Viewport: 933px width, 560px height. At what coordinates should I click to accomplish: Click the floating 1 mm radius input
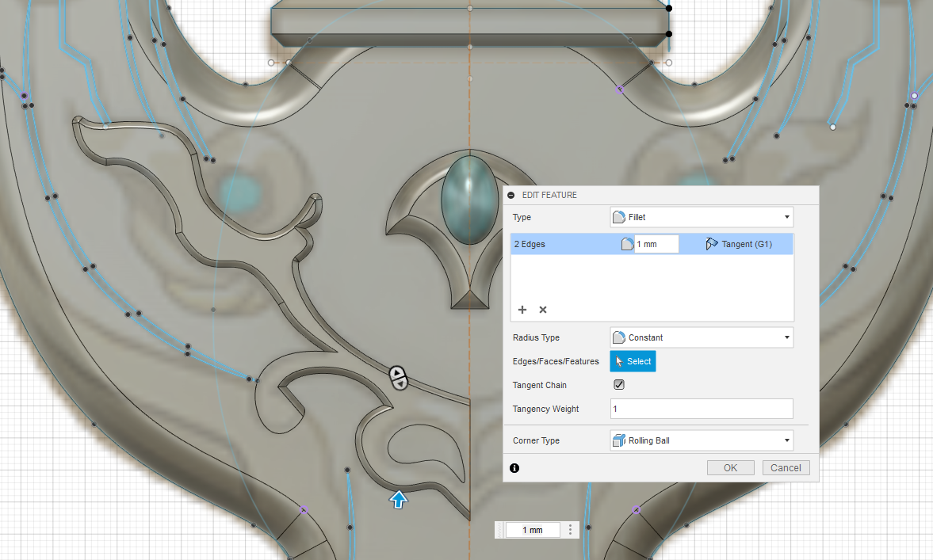click(533, 530)
